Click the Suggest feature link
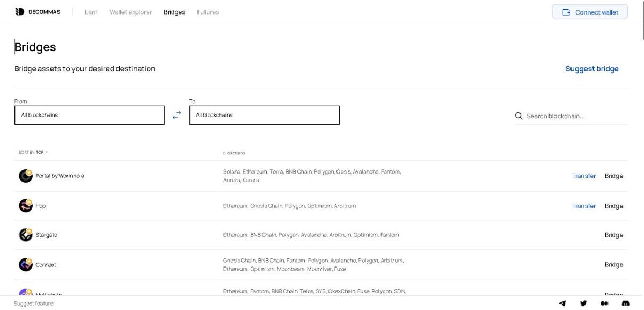The height and width of the screenshot is (310, 644). coord(33,304)
